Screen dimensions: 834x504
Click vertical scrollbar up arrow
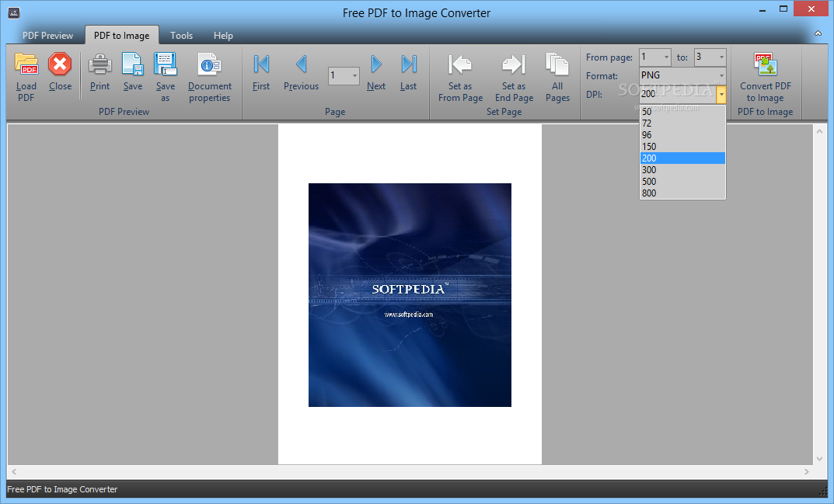[819, 130]
